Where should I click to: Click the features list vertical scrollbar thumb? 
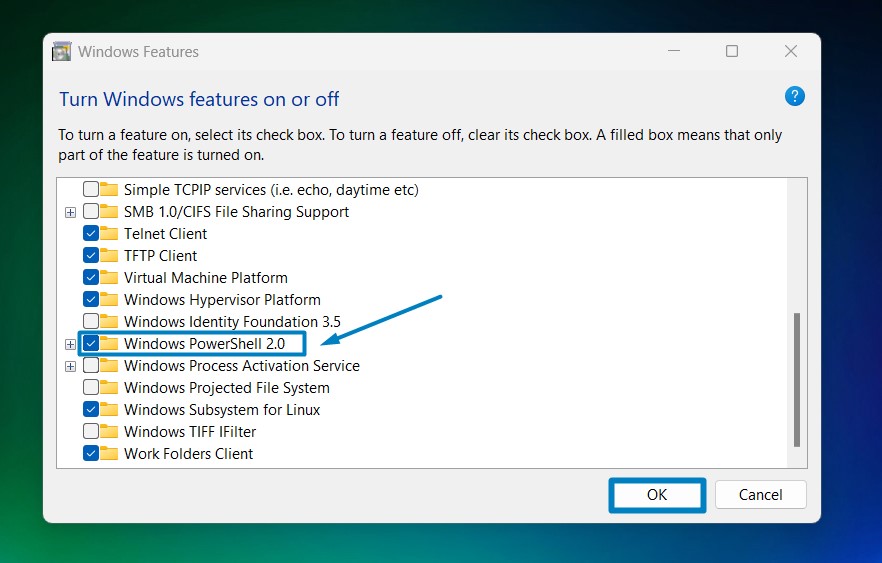(x=796, y=380)
